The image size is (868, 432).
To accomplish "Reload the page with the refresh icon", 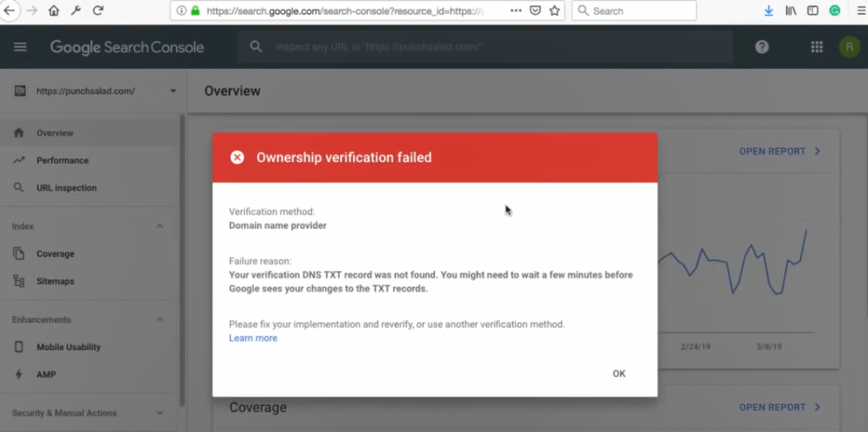I will pyautogui.click(x=98, y=10).
